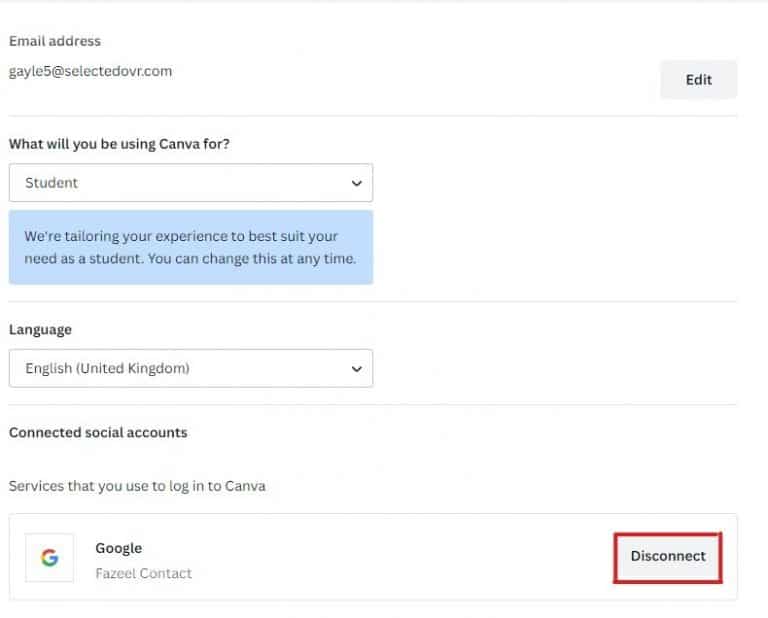
Task: Open the Student usage dropdown
Action: (x=190, y=183)
